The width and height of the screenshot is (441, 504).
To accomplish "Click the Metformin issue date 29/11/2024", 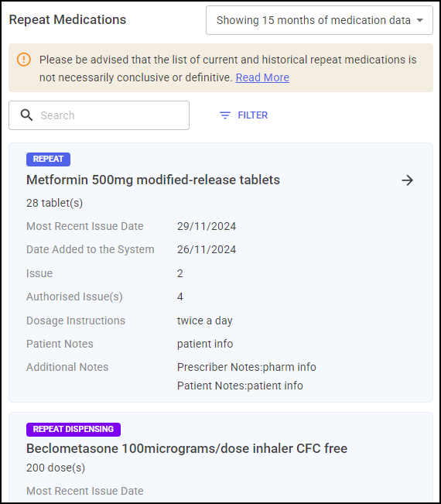I will 207,226.
